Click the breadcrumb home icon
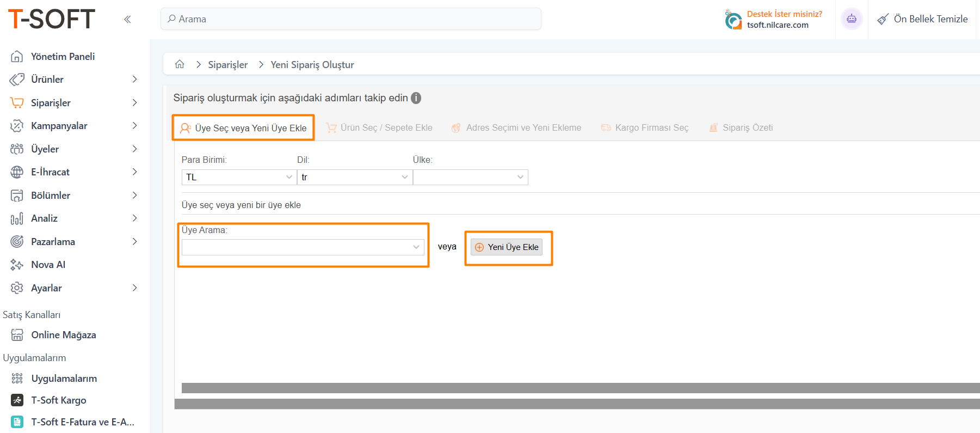The height and width of the screenshot is (433, 980). [180, 64]
